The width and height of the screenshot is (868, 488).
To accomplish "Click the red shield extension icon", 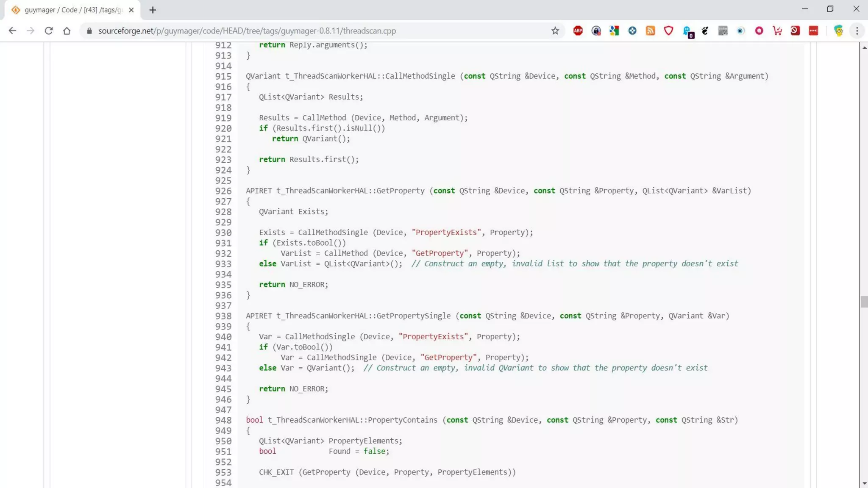I will [668, 31].
